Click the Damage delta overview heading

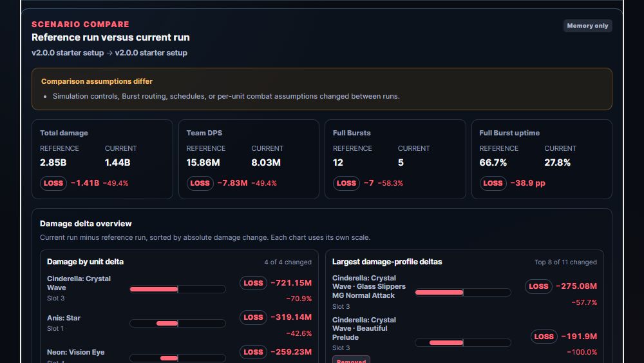coord(86,224)
